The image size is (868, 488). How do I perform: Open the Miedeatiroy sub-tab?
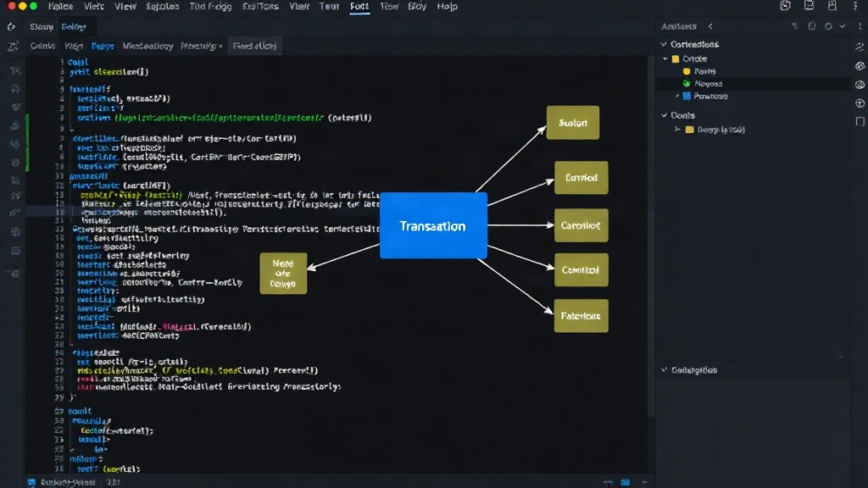coord(147,46)
